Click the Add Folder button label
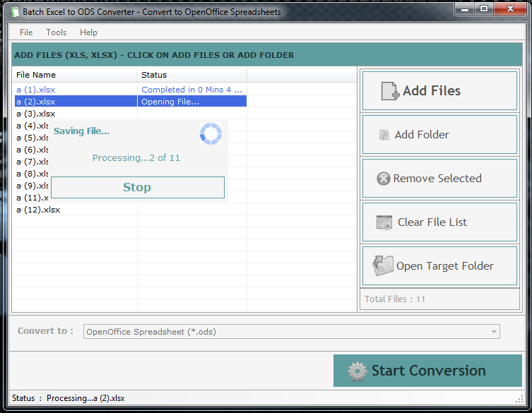The height and width of the screenshot is (413, 532). pyautogui.click(x=422, y=135)
